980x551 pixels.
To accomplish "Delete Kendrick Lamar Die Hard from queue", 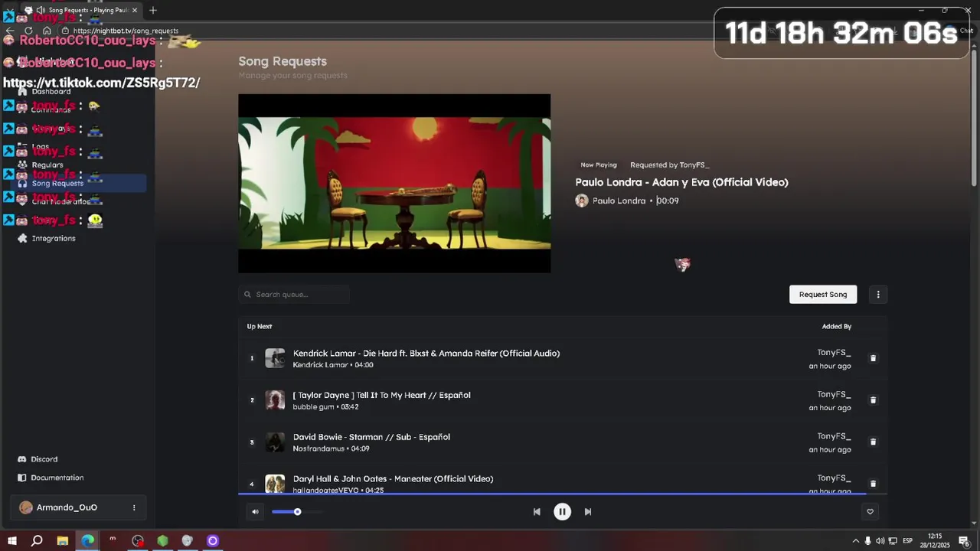I will point(873,358).
